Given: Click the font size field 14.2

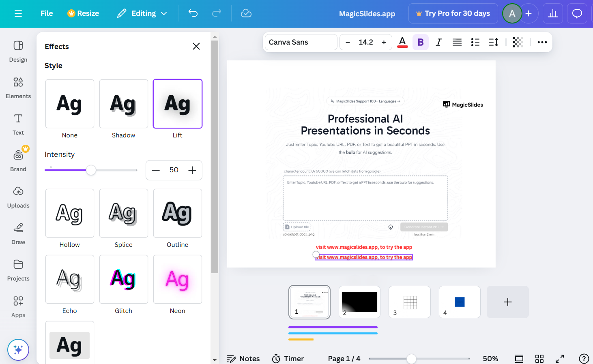Looking at the screenshot, I should [366, 42].
